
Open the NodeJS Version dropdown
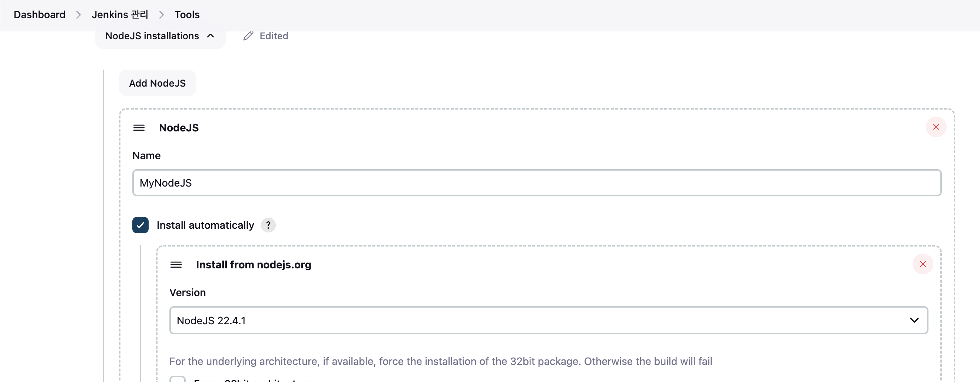coord(548,320)
